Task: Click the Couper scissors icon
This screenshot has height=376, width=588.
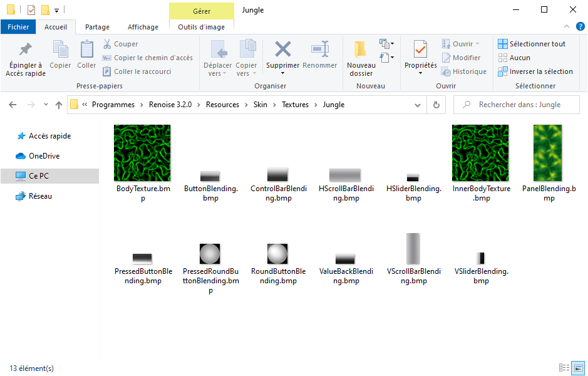Action: click(107, 44)
